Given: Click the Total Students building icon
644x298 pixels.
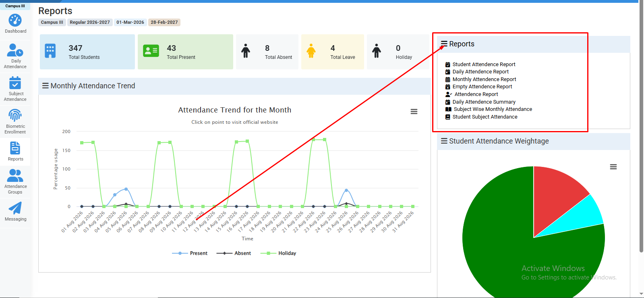Looking at the screenshot, I should tap(50, 51).
